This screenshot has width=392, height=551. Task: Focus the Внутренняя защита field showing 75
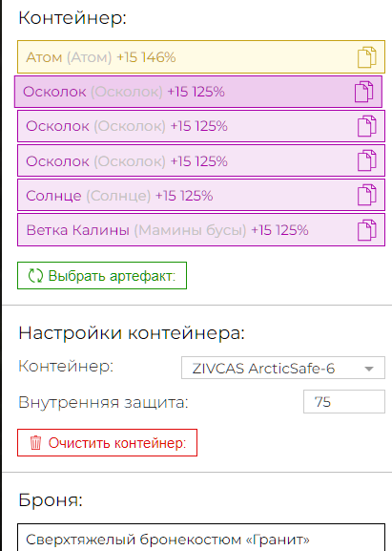pyautogui.click(x=344, y=402)
